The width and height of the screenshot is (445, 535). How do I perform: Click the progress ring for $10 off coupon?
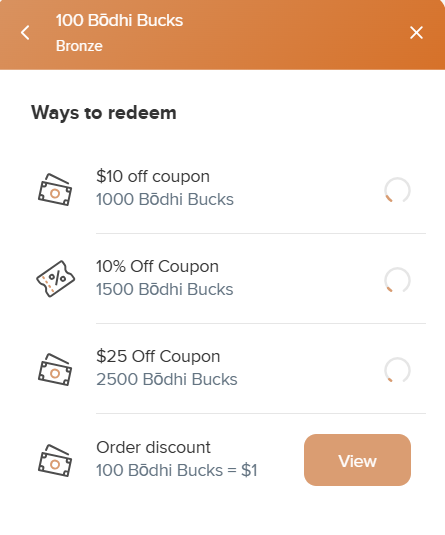point(397,190)
